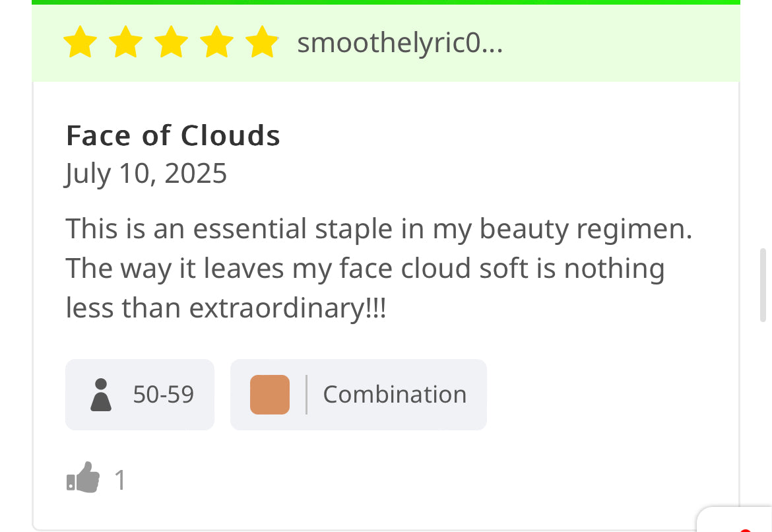This screenshot has width=772, height=532.
Task: Open the floating widget at bottom-right corner
Action: 736,521
